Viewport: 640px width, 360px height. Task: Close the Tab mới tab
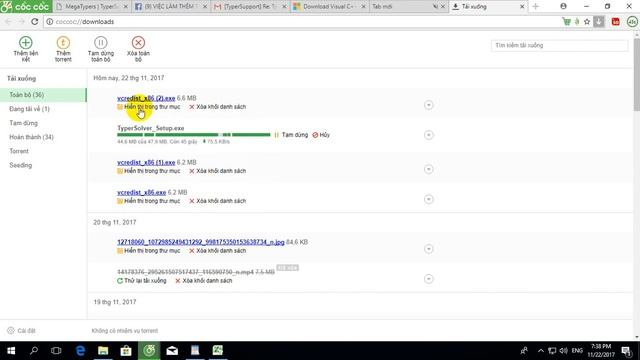442,7
